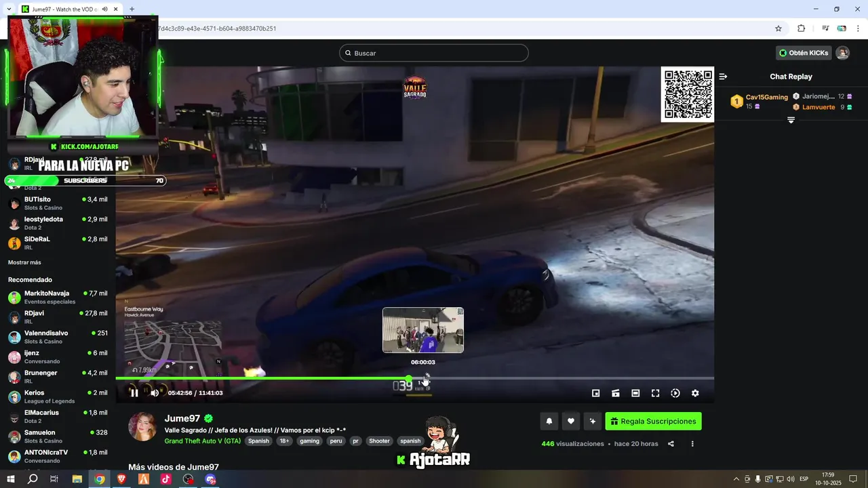This screenshot has height=488, width=868.
Task: Select the pr tag
Action: click(x=355, y=441)
